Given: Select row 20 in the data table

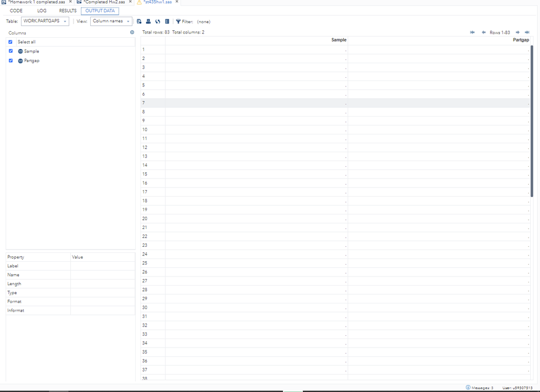Looking at the screenshot, I should (335, 219).
